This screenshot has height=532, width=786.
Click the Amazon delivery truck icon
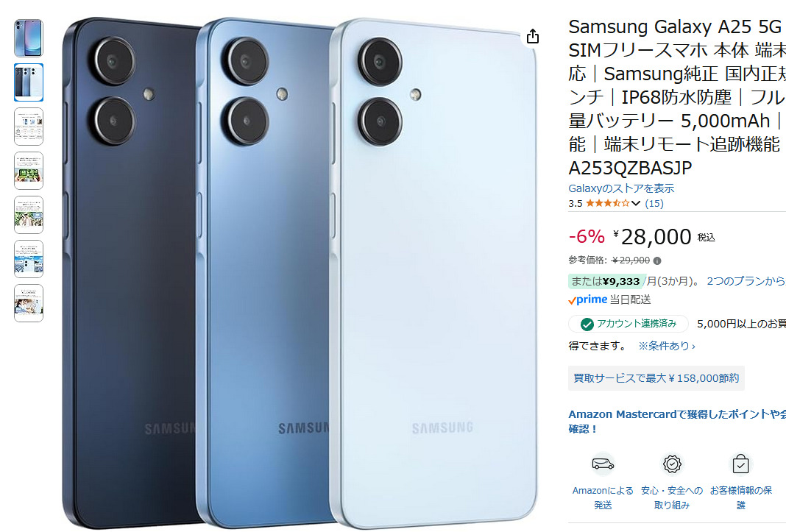click(x=603, y=464)
